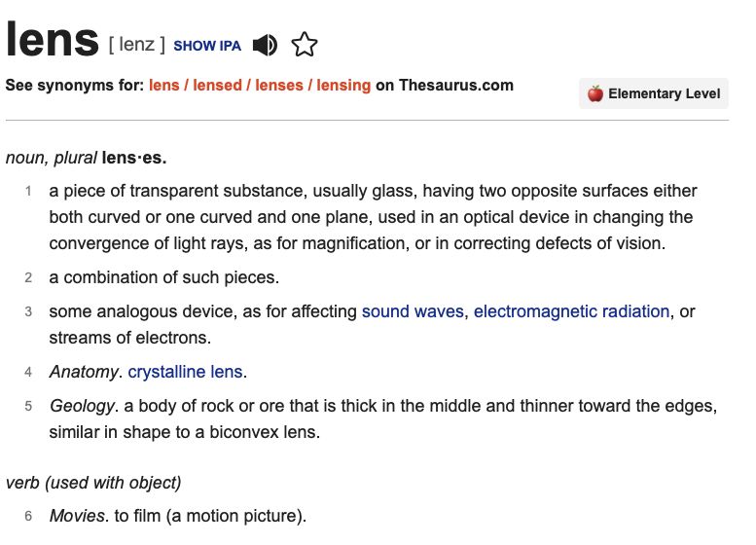
Task: Play the lens pronunciation audio speaker
Action: click(265, 46)
